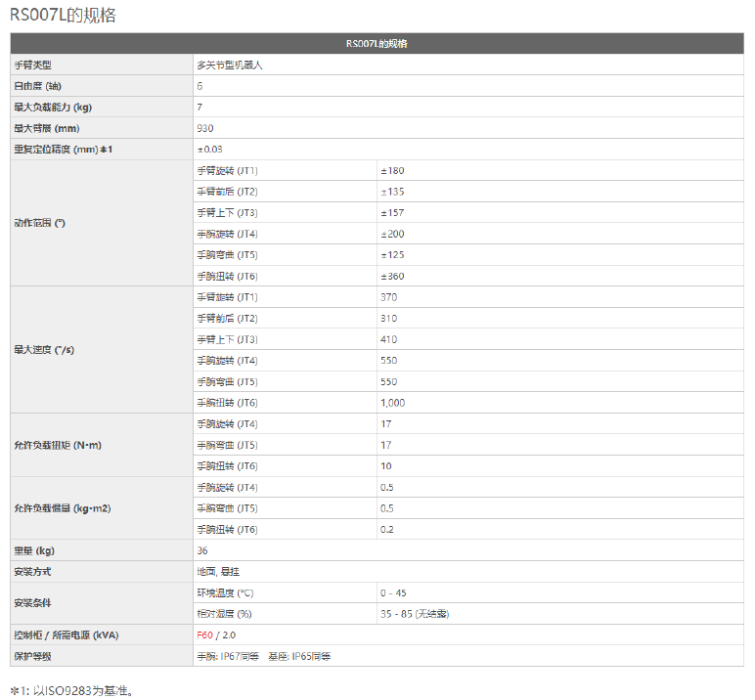
Task: Select the 1,000 maximum speed value
Action: (392, 403)
